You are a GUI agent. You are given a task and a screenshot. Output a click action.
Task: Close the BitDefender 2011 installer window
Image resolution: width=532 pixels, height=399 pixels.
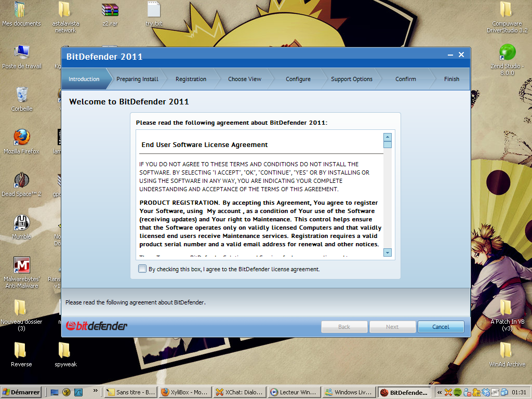[461, 55]
